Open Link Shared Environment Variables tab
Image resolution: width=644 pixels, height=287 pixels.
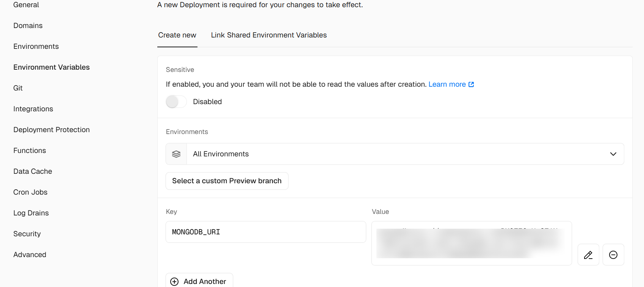pos(268,35)
